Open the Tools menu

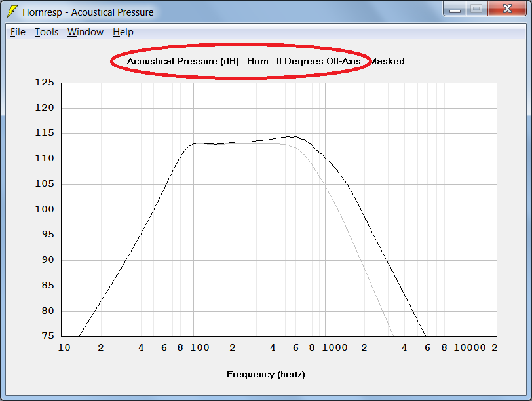[x=47, y=32]
